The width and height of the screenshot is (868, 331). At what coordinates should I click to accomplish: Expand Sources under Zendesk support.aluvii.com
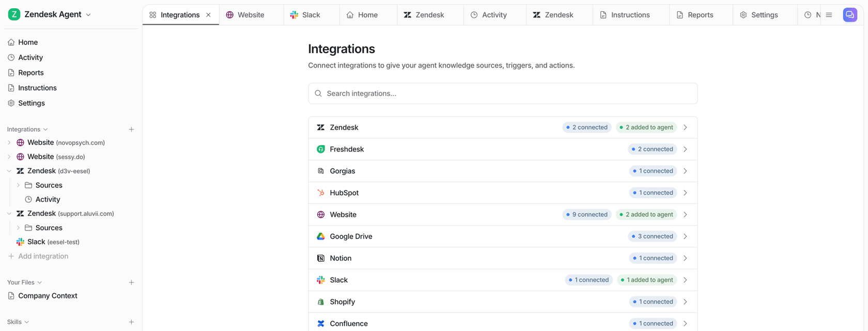(18, 228)
